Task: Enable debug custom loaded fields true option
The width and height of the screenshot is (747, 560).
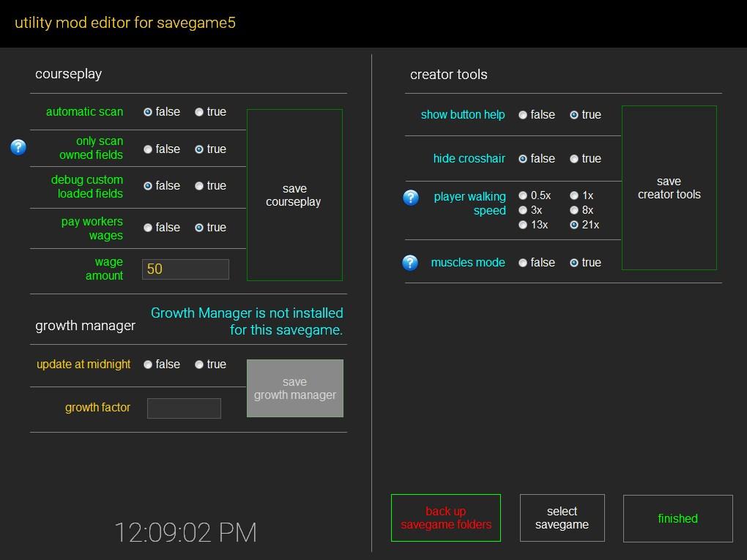Action: 199,186
